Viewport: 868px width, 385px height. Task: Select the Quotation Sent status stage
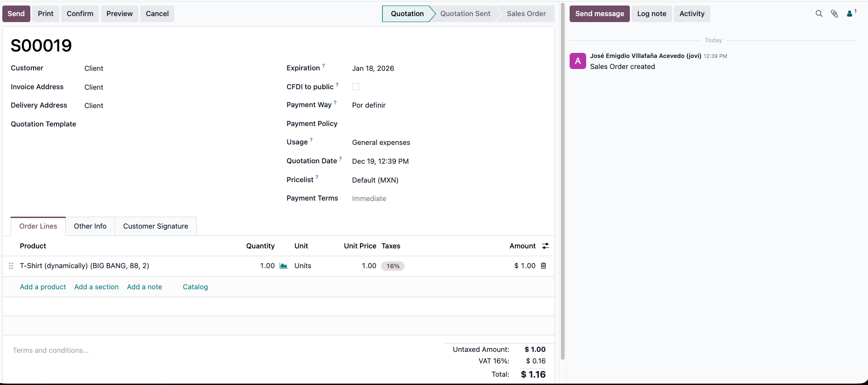coord(465,14)
